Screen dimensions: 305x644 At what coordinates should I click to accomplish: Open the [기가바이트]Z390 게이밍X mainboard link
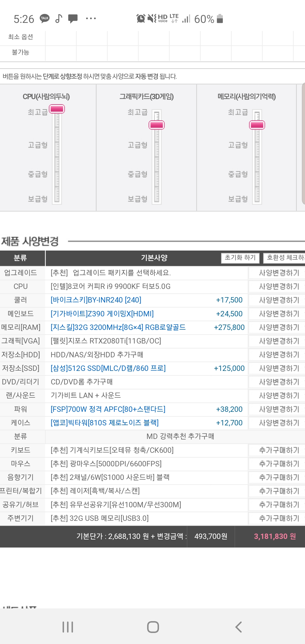(x=102, y=314)
